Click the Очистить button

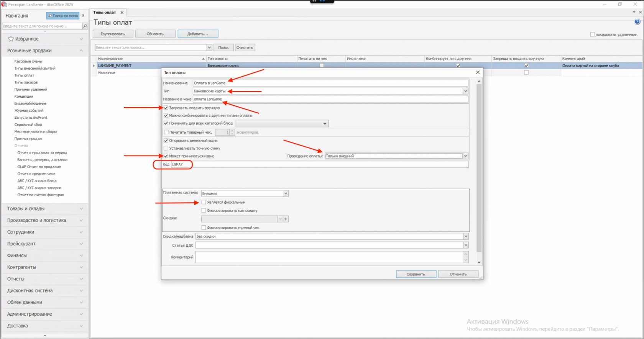[245, 47]
